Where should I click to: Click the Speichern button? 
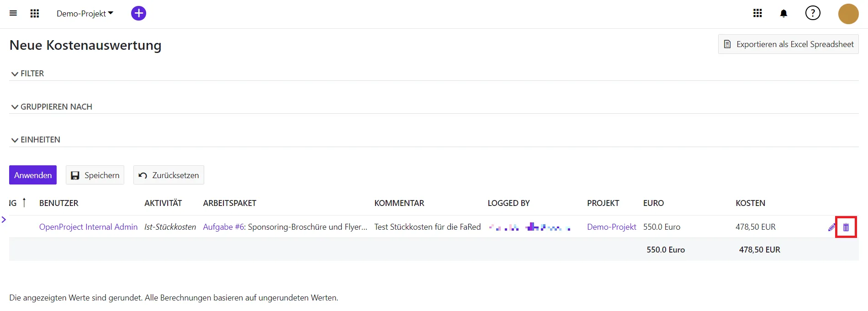tap(95, 175)
